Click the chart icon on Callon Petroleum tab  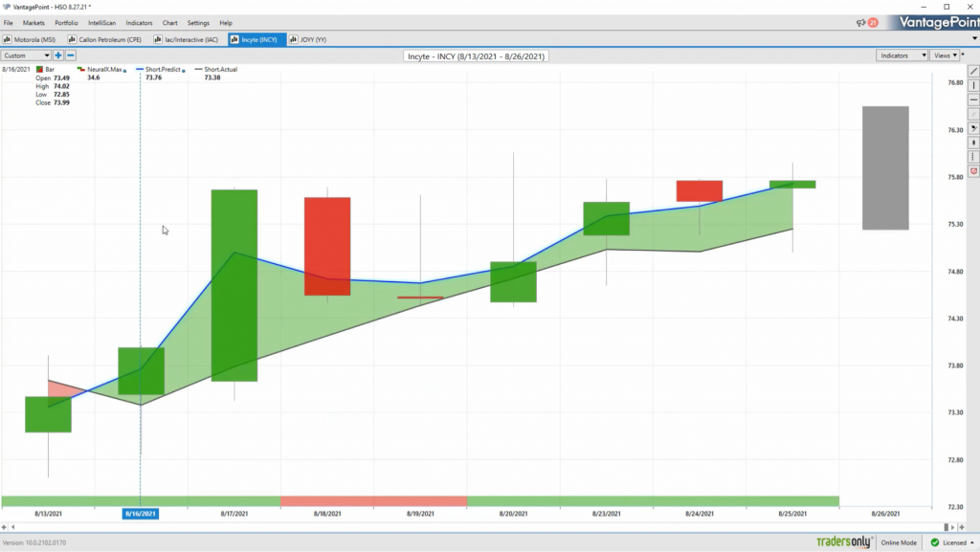click(72, 39)
